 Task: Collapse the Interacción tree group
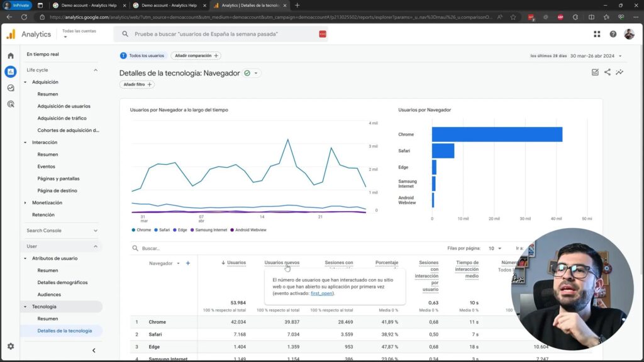click(25, 143)
